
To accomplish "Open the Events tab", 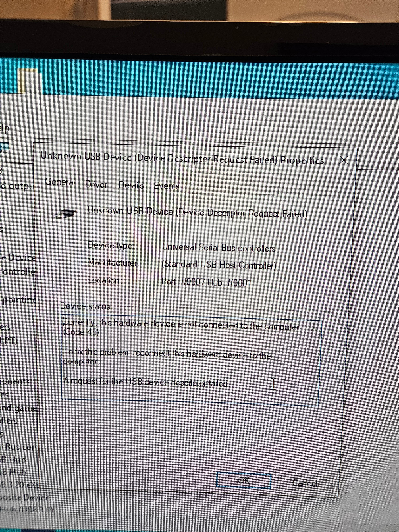I will click(x=167, y=186).
